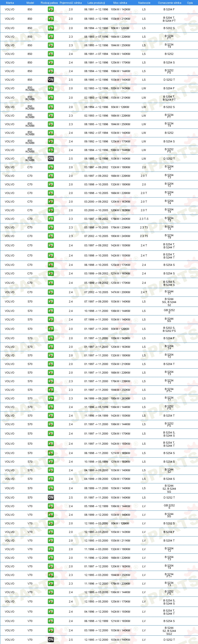The height and width of the screenshot is (644, 198).
Task: Click the '2.3 T-5' body cell
Action: [144, 219]
